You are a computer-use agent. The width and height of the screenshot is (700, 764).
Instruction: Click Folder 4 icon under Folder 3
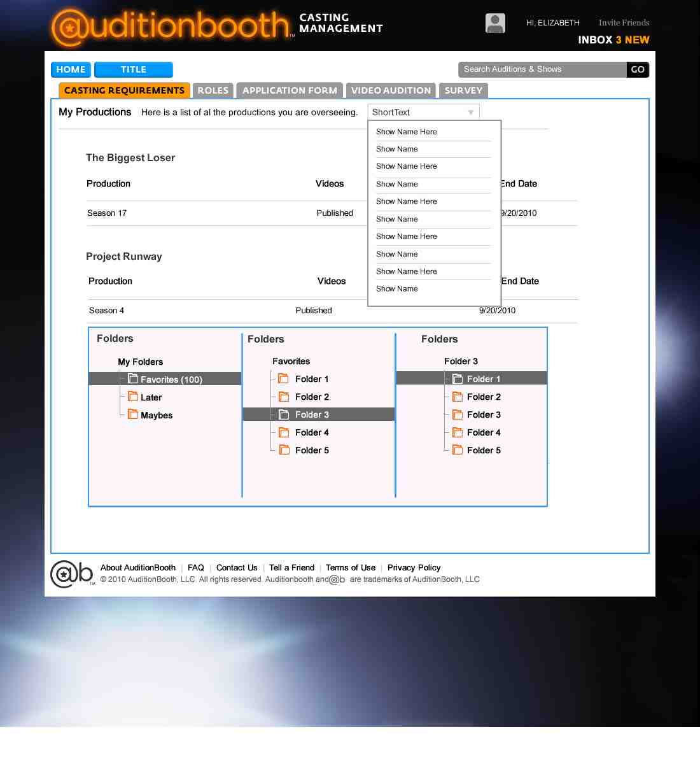click(x=458, y=432)
